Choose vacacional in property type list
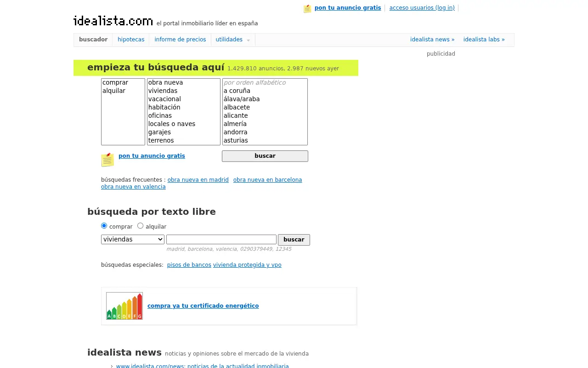The height and width of the screenshot is (368, 588). (x=184, y=99)
